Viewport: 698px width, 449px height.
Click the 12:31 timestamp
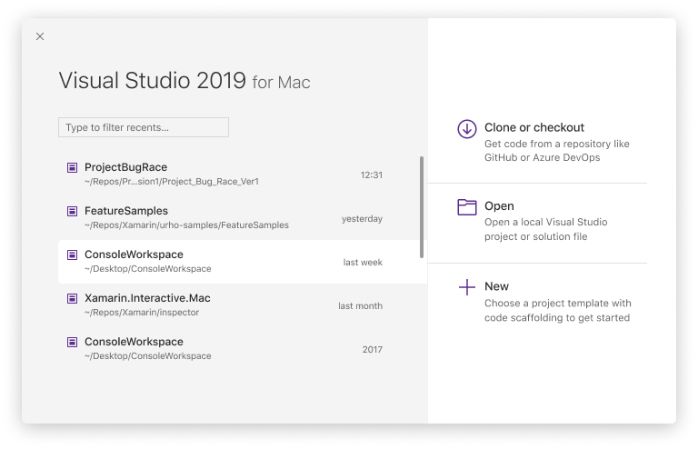point(372,175)
